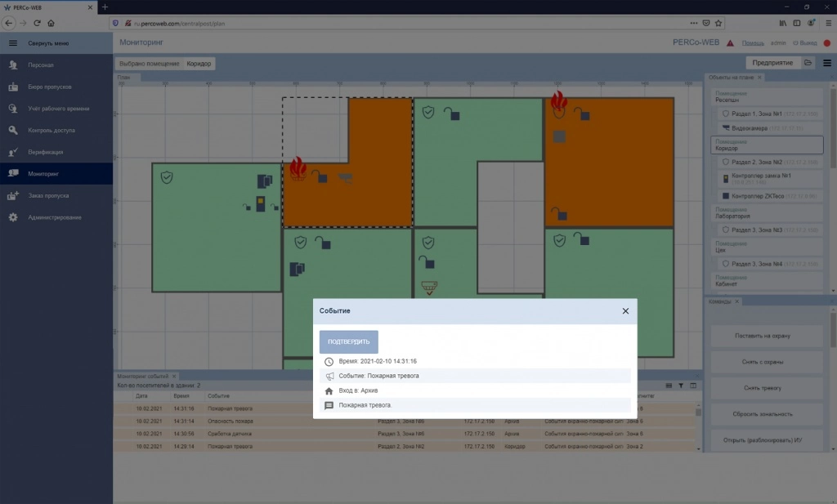The height and width of the screenshot is (504, 837).
Task: Click the camera icon in Коридор room
Action: click(x=346, y=177)
